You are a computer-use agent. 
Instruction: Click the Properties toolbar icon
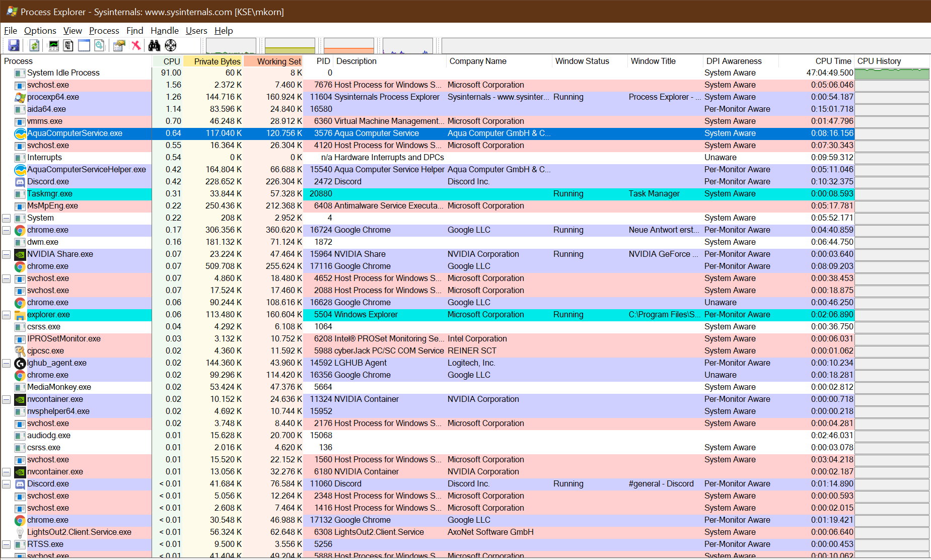(x=119, y=46)
